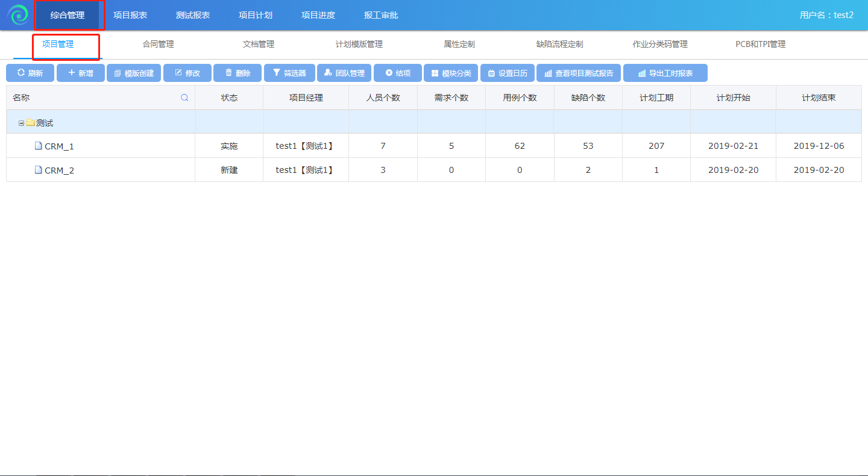The image size is (868, 476).
Task: Click the edit (修改) button
Action: click(x=187, y=73)
